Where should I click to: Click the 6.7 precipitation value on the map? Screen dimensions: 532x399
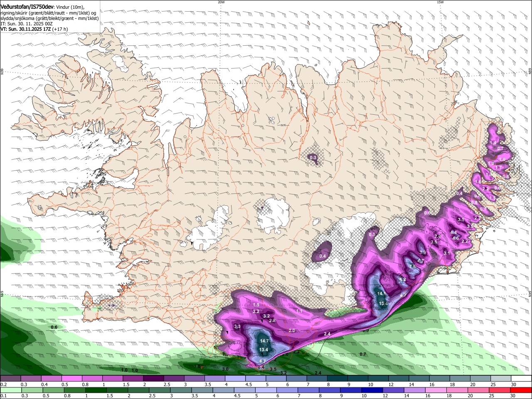pos(263,362)
